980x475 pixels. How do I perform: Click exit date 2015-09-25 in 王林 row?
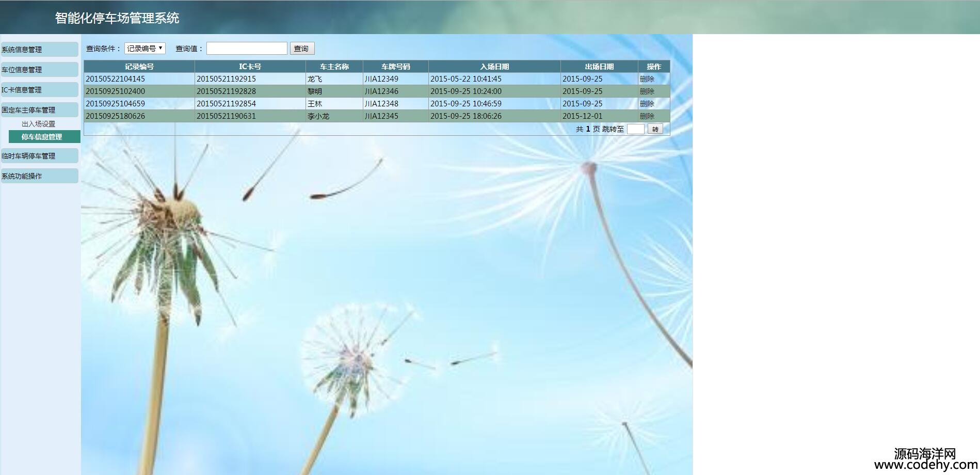pyautogui.click(x=583, y=104)
